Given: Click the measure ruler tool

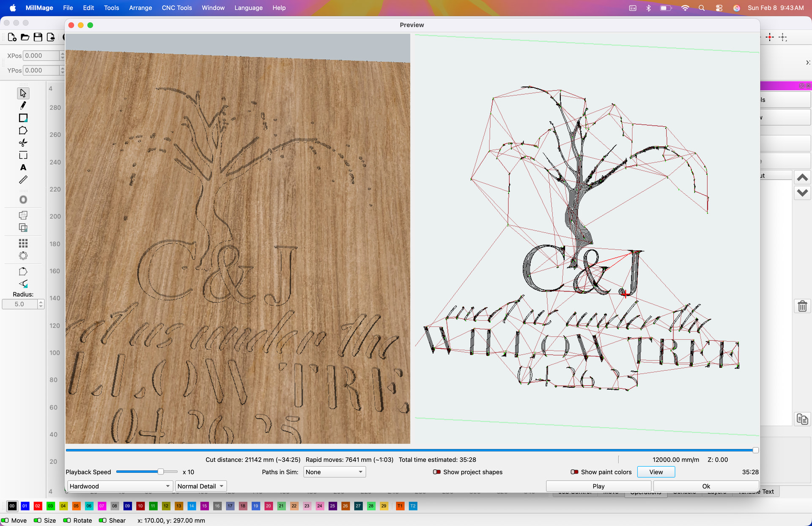Looking at the screenshot, I should click(23, 180).
